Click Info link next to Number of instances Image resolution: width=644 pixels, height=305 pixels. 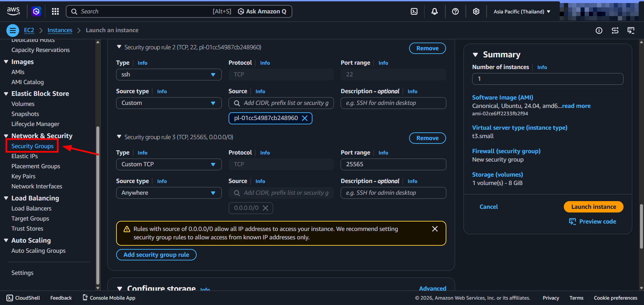(542, 67)
